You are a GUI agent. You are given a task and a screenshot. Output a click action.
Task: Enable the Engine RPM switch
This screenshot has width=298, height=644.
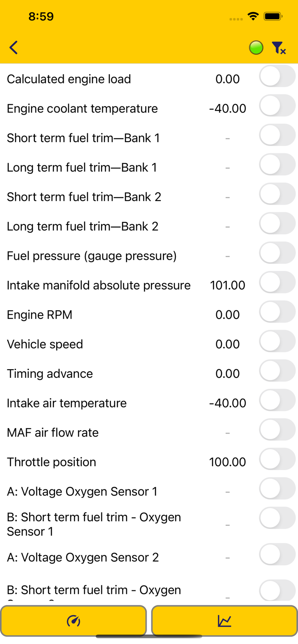click(x=277, y=312)
